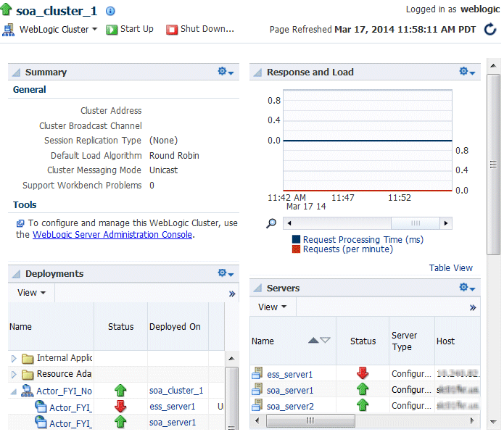Click the Resource Adapters folder icon
The image size is (504, 432).
pos(28,375)
